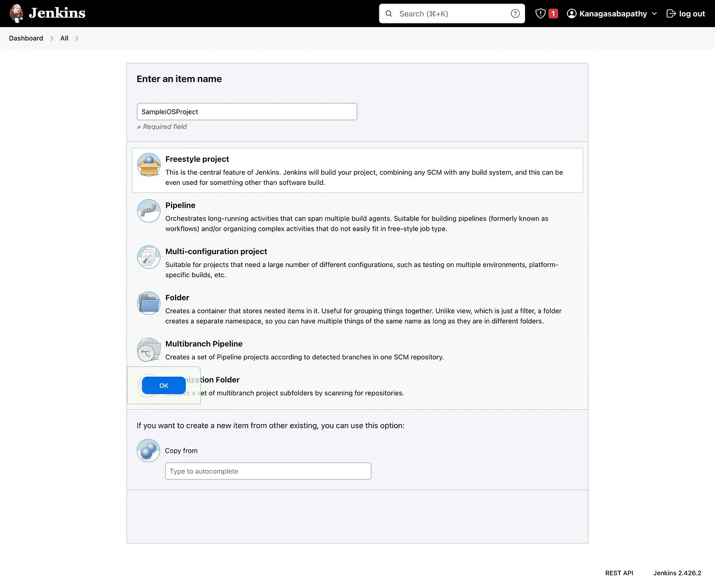This screenshot has width=715, height=588.
Task: Click the Folder item icon
Action: point(148,303)
